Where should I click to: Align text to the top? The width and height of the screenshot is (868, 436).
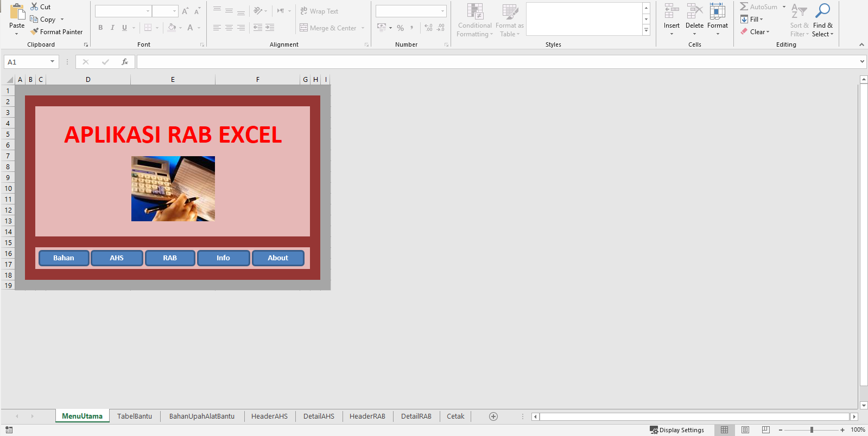point(217,11)
